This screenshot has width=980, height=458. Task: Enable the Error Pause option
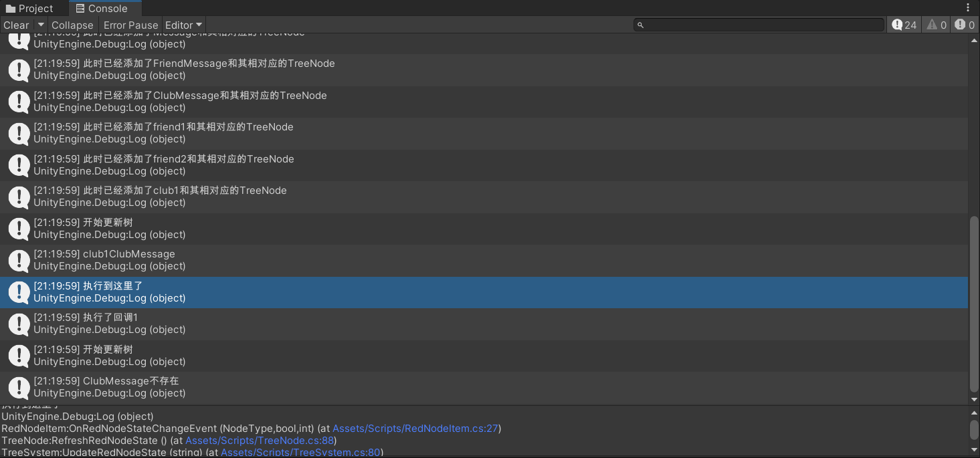[x=130, y=25]
